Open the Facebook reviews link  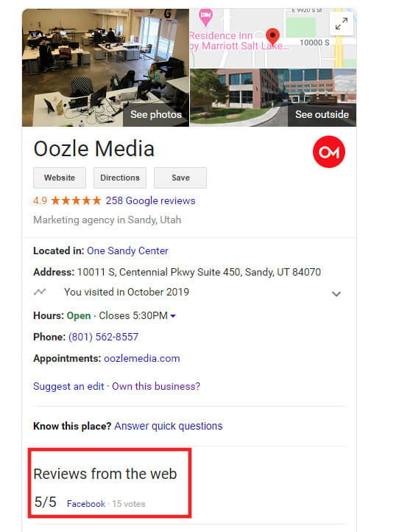point(86,504)
